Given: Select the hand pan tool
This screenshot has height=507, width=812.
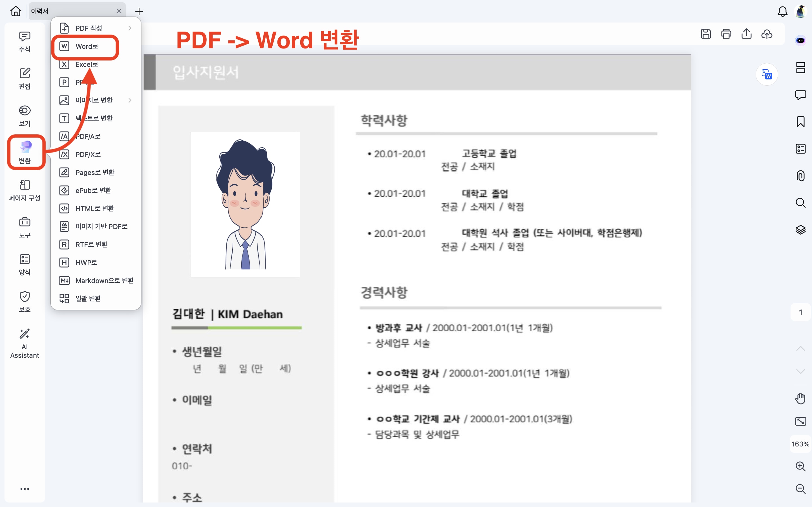Looking at the screenshot, I should click(x=800, y=398).
